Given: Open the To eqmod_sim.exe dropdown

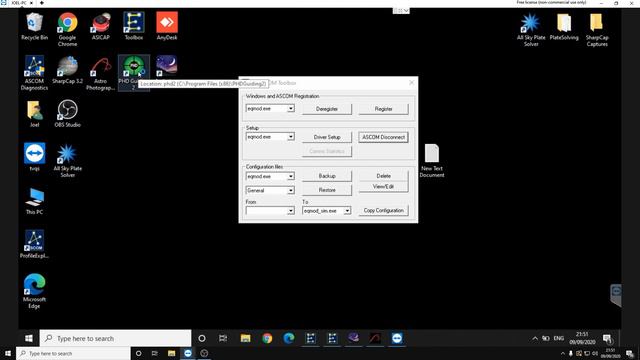Looking at the screenshot, I should tap(347, 211).
